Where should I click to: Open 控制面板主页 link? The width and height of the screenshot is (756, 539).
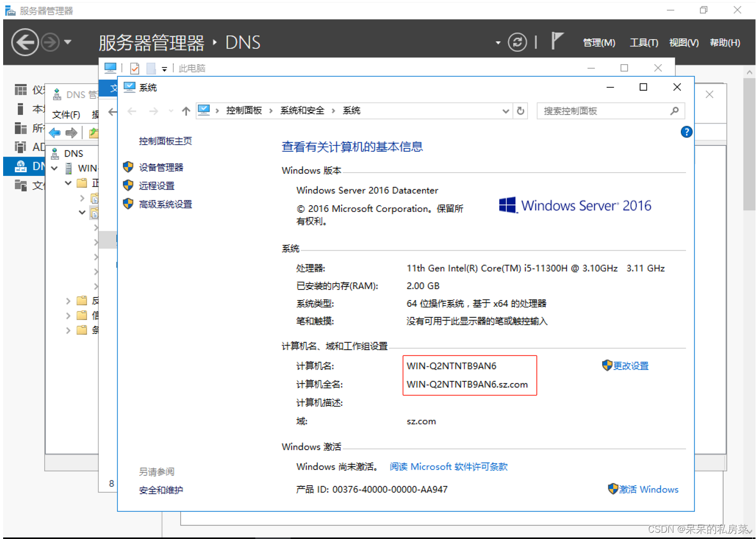coord(165,141)
